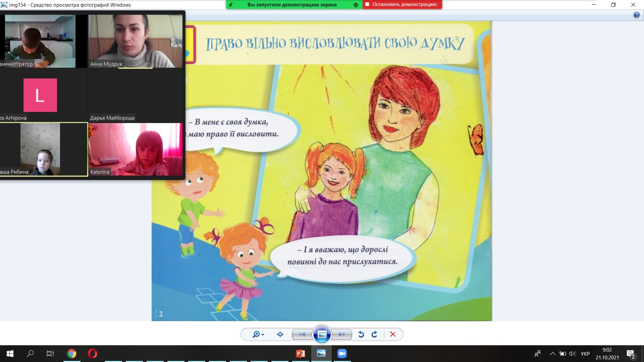644x362 pixels.
Task: Rotate the image clockwise
Action: tap(374, 334)
